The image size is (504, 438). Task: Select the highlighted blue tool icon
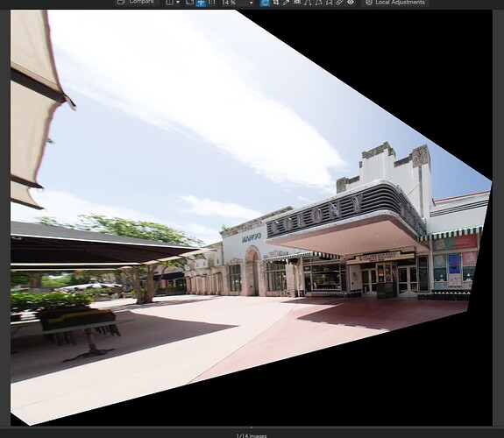coord(265,3)
